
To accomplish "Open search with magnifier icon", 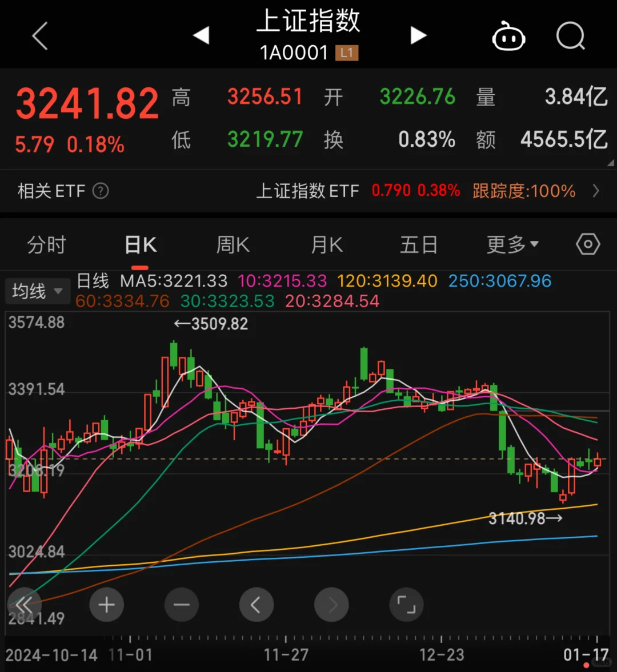I will coord(571,37).
